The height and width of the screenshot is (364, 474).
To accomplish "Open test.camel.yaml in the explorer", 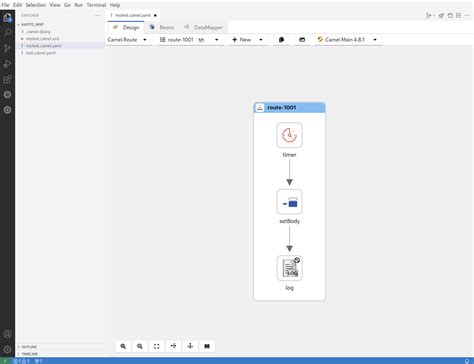I will click(x=41, y=53).
